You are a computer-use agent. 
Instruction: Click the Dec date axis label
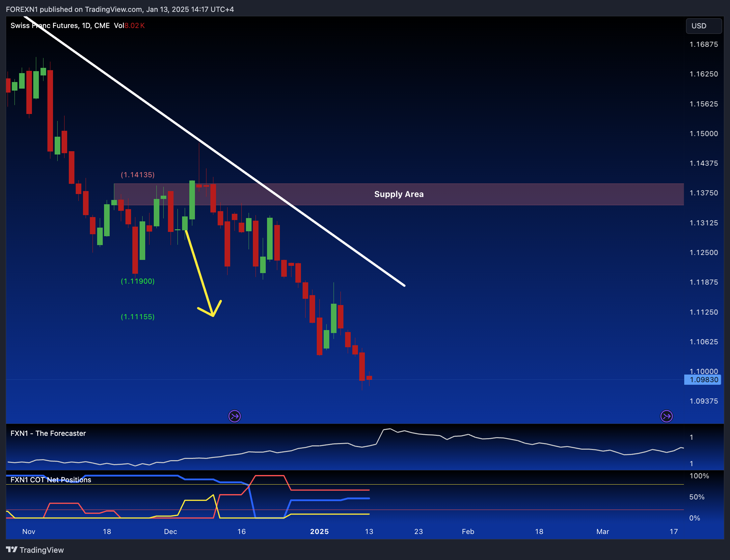[x=170, y=531]
